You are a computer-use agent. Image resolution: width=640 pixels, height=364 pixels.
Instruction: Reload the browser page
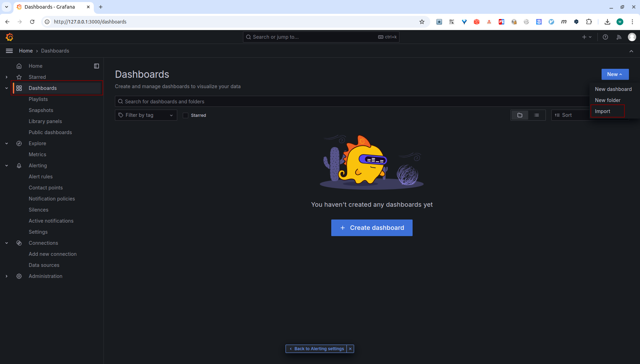32,22
